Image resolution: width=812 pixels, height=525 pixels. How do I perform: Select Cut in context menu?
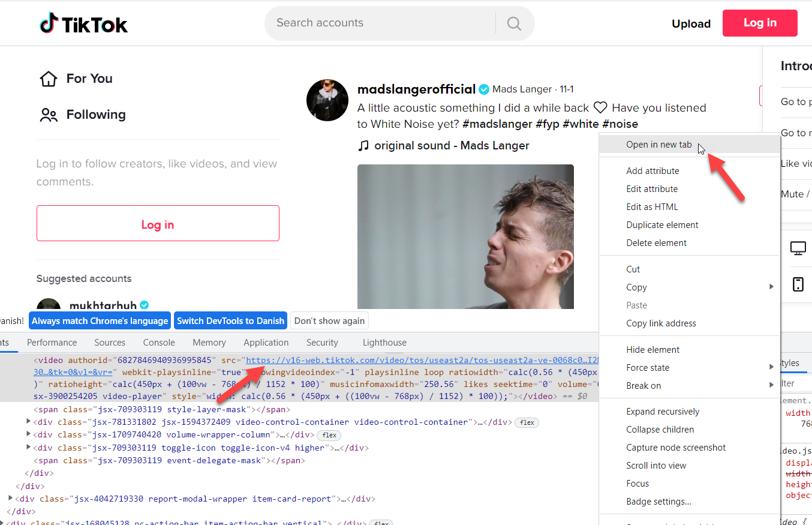[690, 269]
